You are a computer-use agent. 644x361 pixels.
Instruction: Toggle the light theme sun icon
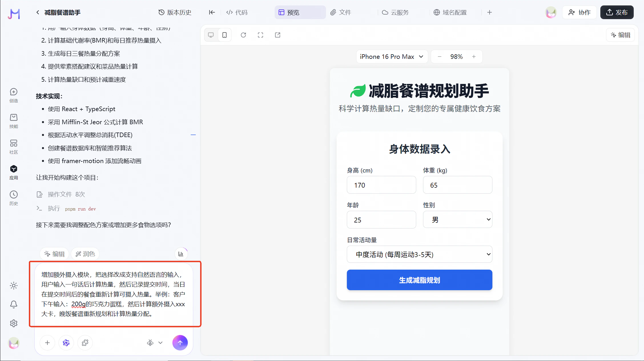click(13, 286)
